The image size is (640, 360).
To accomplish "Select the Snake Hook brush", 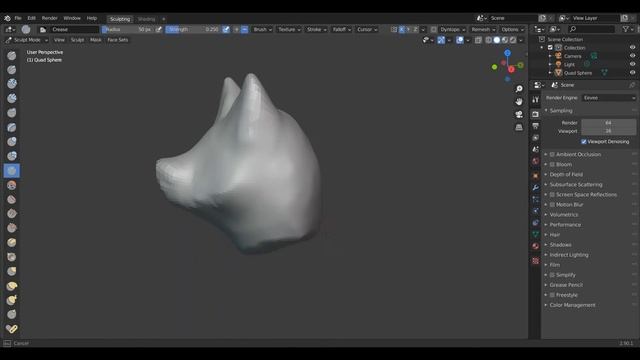I will pyautogui.click(x=11, y=300).
